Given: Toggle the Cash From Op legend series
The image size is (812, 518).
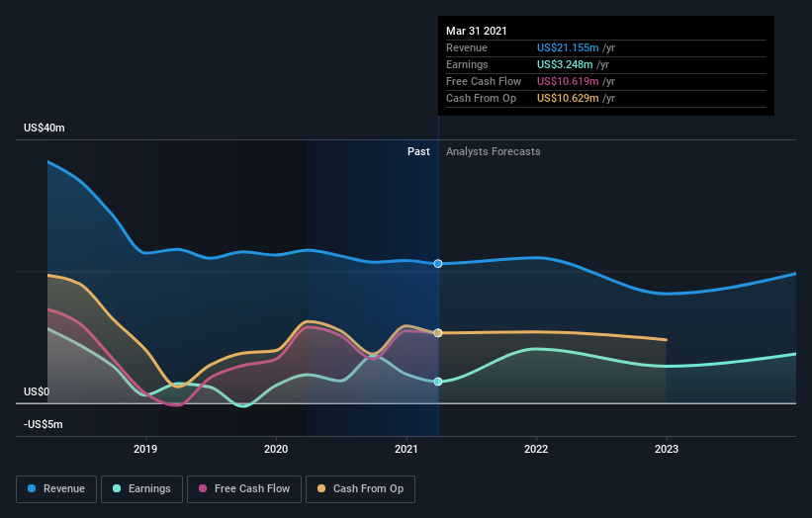Looking at the screenshot, I should click(x=360, y=489).
